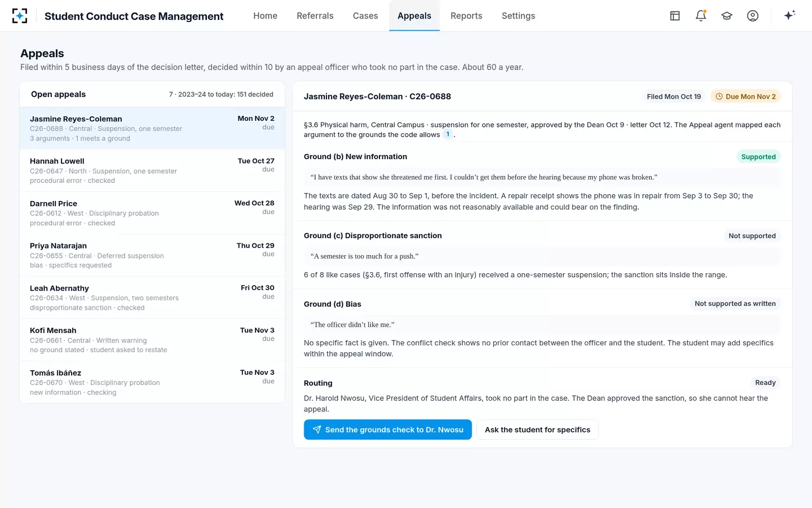Click the Open appeals list header

[x=59, y=94]
